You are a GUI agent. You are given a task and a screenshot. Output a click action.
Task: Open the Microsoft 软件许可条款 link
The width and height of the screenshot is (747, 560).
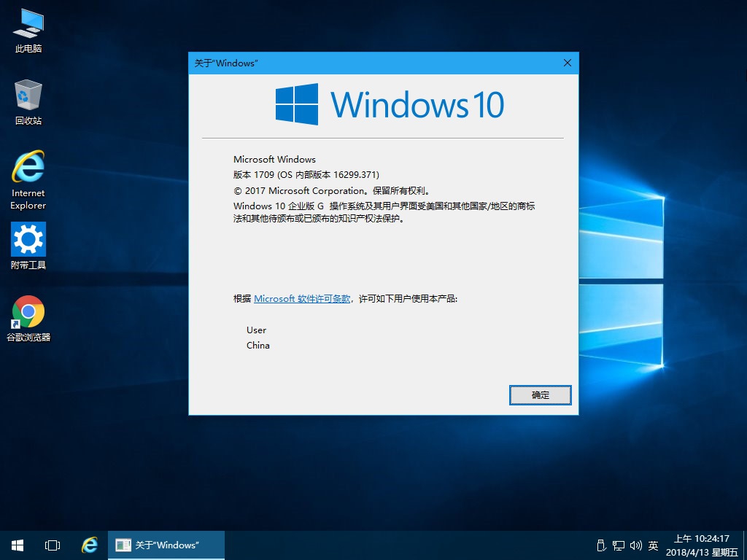pos(302,298)
